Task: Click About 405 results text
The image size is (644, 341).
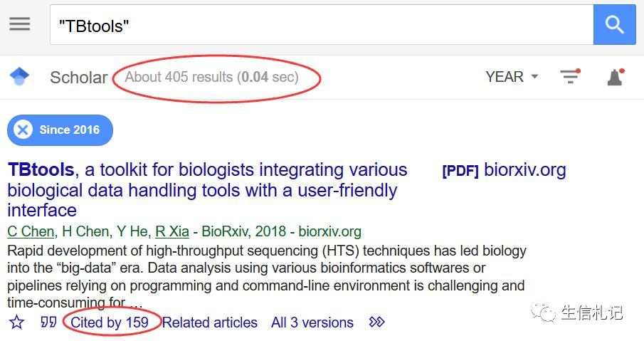Action: [211, 77]
